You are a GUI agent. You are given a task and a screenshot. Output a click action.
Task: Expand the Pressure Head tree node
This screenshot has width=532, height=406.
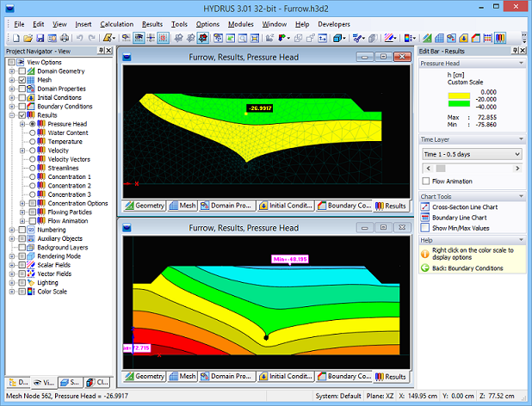pyautogui.click(x=22, y=124)
